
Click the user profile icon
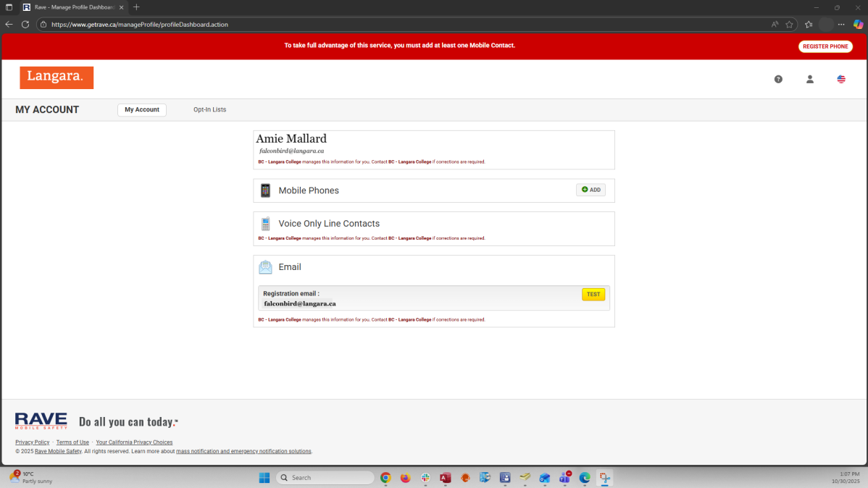(x=810, y=79)
